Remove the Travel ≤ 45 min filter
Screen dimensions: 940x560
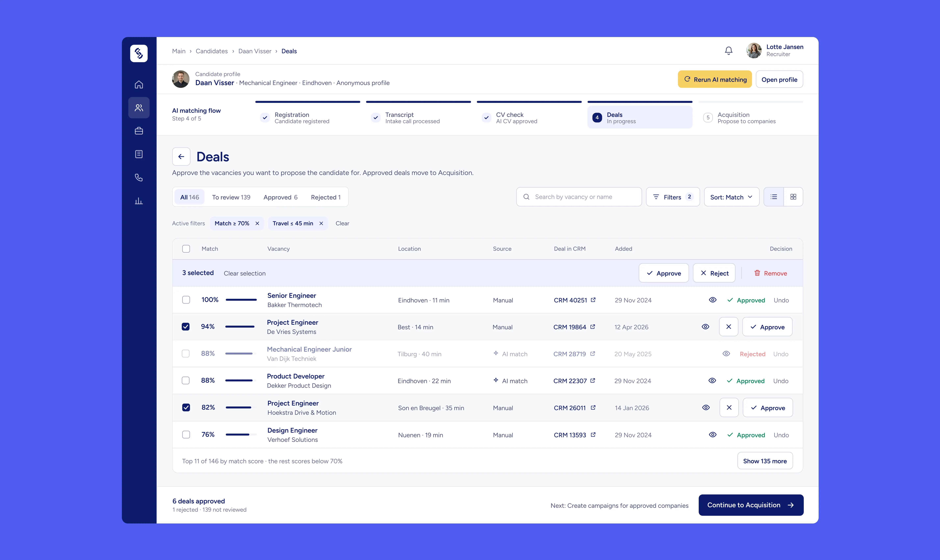tap(321, 223)
